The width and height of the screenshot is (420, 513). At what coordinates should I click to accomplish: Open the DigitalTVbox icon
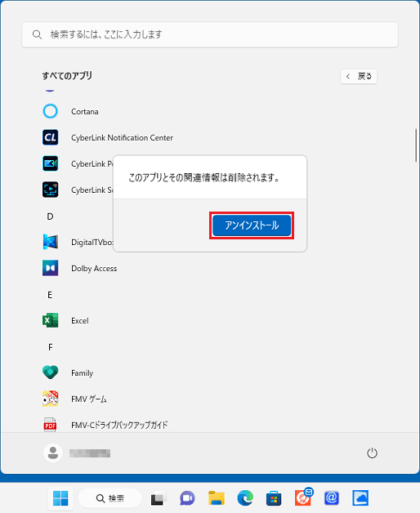coord(51,242)
